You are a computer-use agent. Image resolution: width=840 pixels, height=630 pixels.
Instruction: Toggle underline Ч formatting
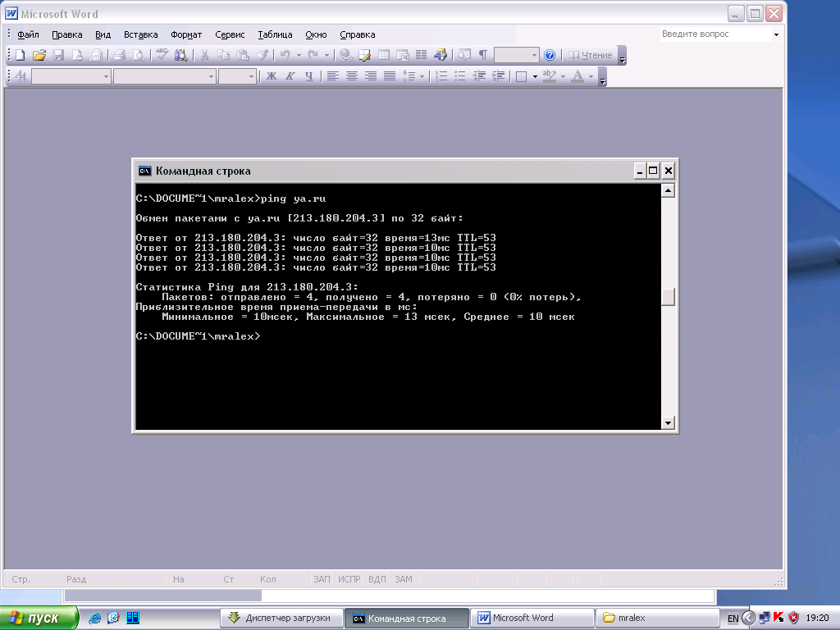(309, 76)
